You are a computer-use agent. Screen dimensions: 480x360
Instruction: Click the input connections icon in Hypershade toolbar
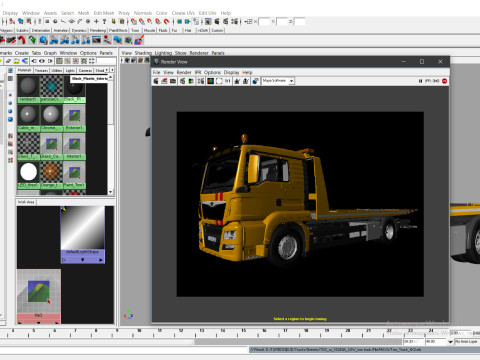pyautogui.click(x=34, y=61)
